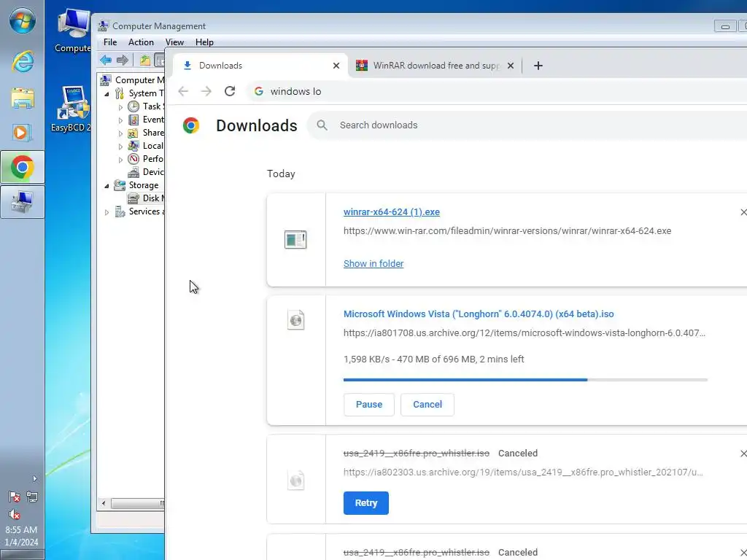747x560 pixels.
Task: Open View menu in Computer Management
Action: pyautogui.click(x=174, y=42)
